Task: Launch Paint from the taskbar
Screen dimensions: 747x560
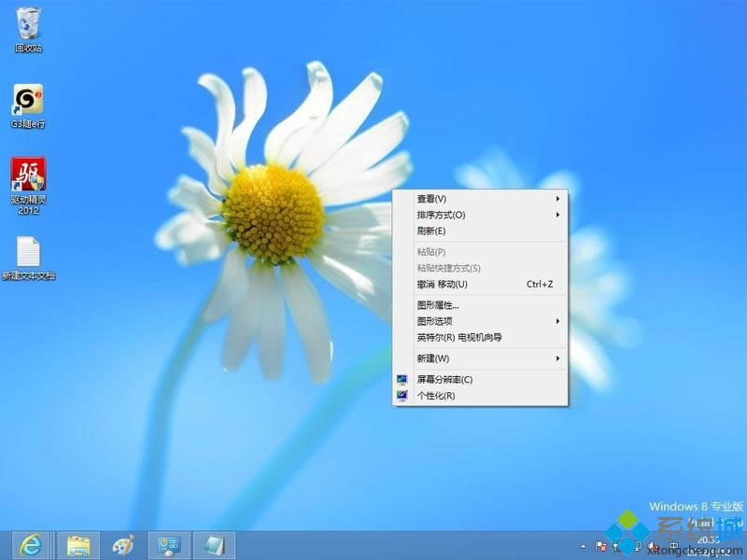Action: [121, 545]
